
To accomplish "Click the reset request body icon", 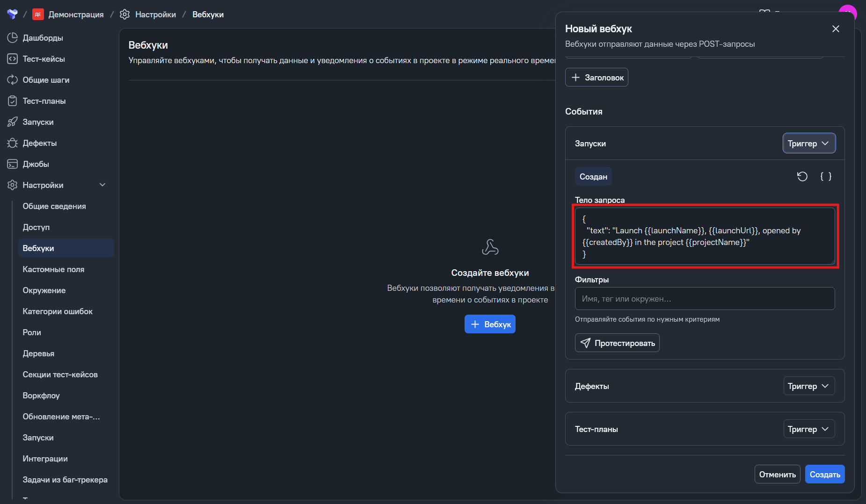I will point(802,176).
